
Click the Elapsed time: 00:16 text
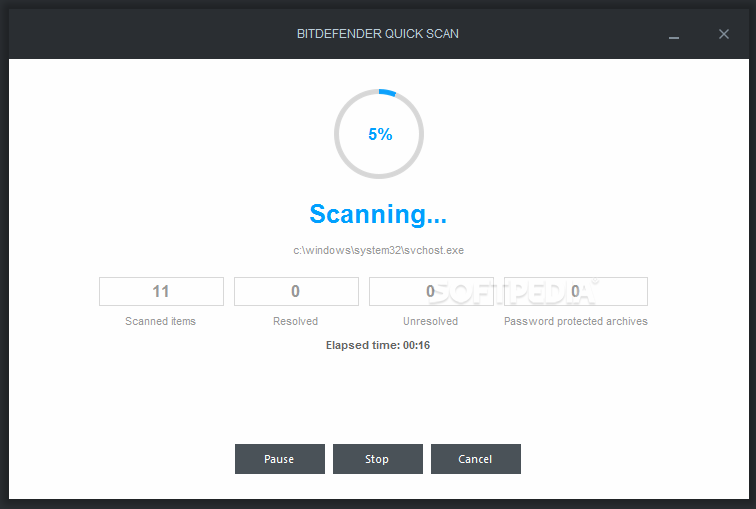coord(378,345)
